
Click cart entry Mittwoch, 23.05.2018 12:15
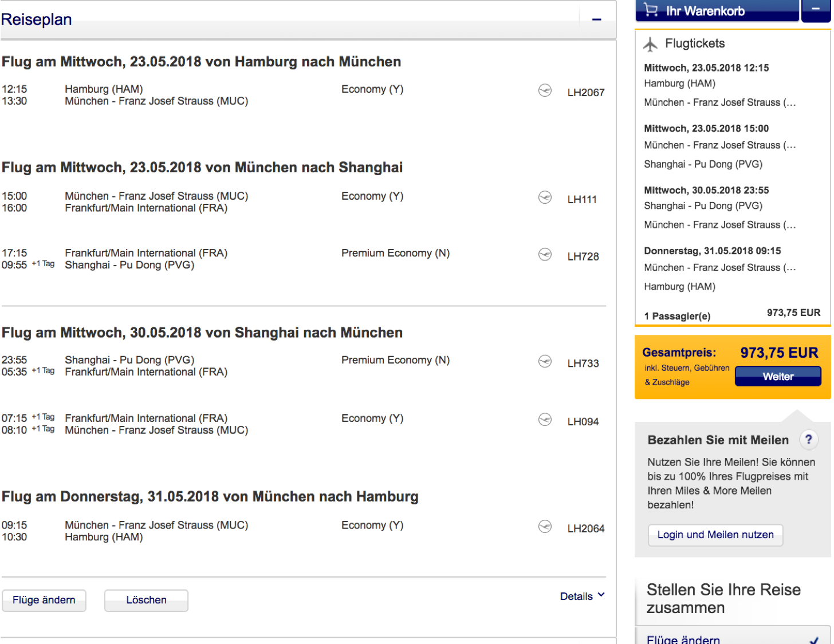pyautogui.click(x=706, y=68)
